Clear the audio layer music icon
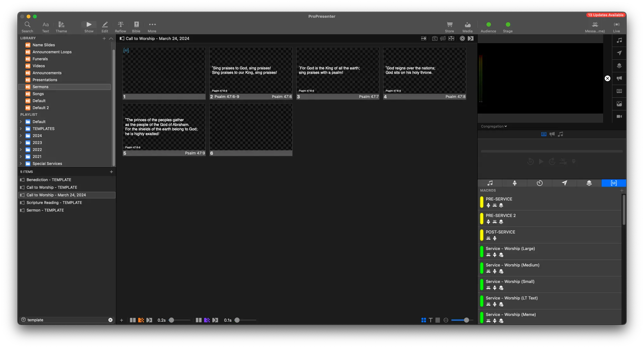 (x=619, y=40)
